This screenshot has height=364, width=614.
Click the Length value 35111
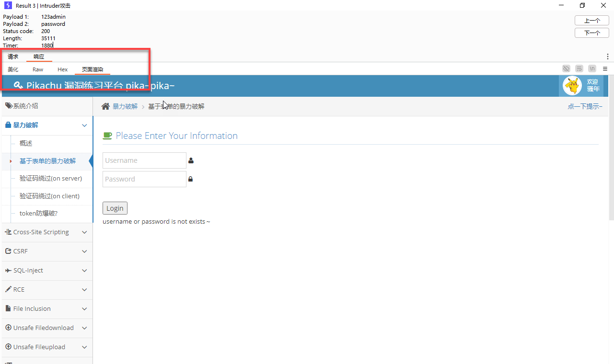(x=48, y=38)
